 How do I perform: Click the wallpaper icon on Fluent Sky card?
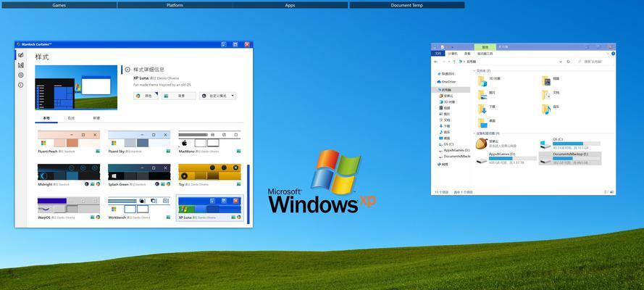point(168,151)
